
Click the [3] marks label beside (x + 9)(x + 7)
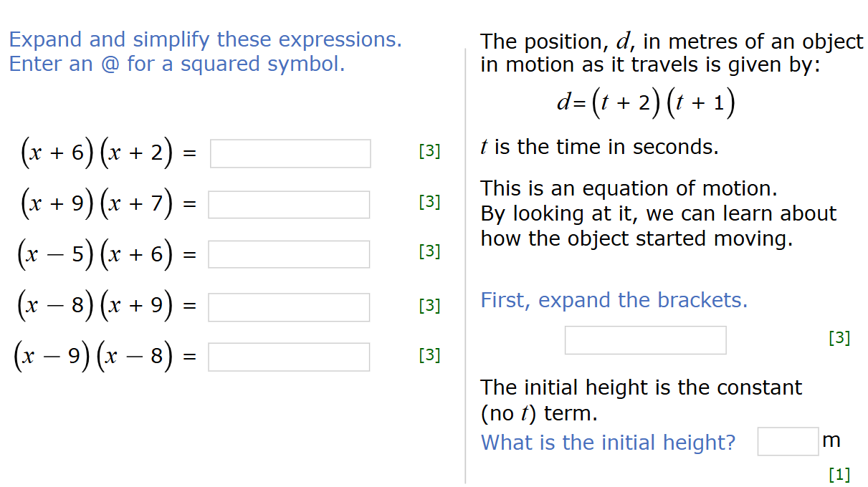(x=429, y=202)
